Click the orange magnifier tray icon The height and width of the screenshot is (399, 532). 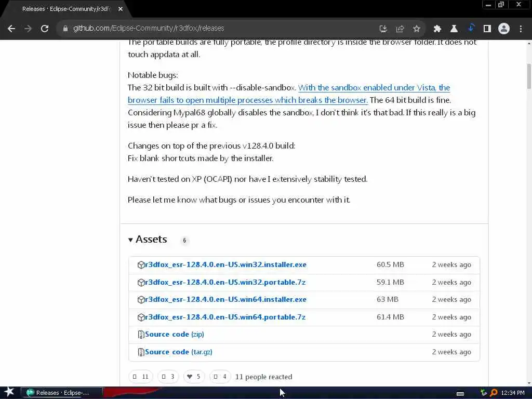[494, 393]
